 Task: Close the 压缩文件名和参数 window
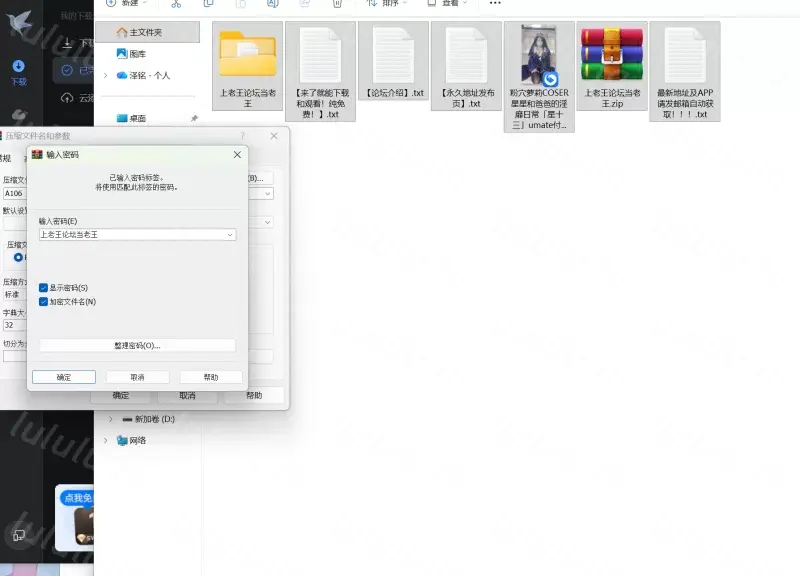(x=274, y=136)
